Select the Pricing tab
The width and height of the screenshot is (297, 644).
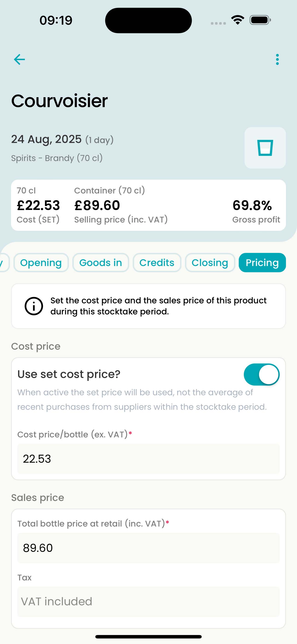click(x=262, y=263)
